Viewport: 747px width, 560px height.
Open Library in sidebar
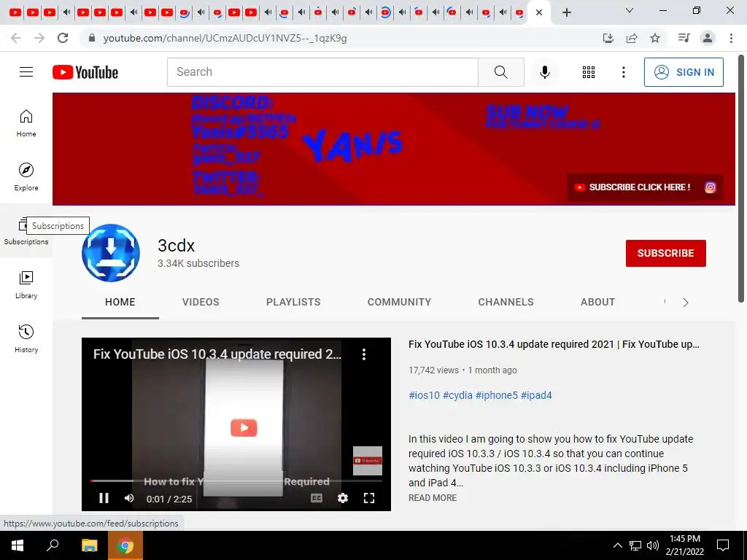pos(26,285)
